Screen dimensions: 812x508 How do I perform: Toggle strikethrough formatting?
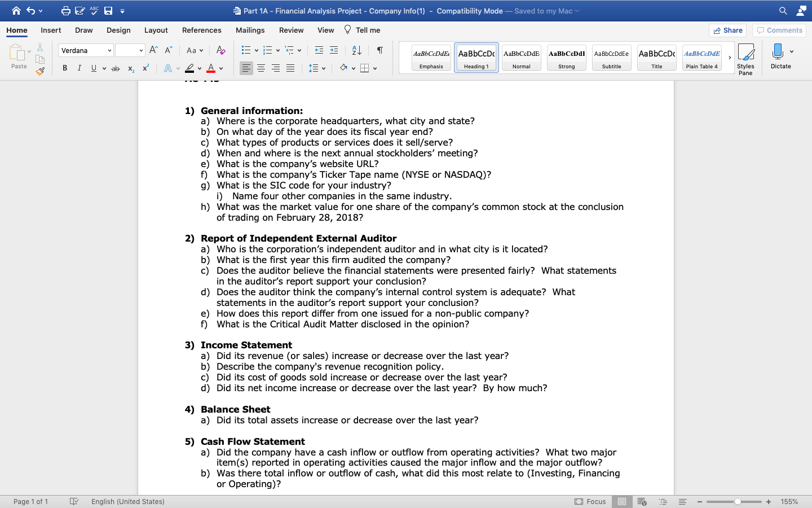[115, 68]
